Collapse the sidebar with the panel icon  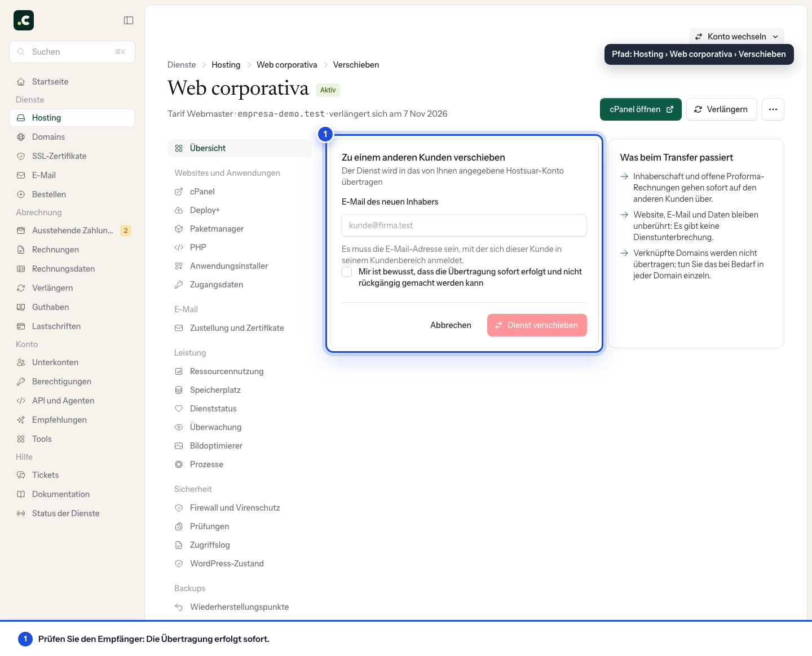[129, 20]
